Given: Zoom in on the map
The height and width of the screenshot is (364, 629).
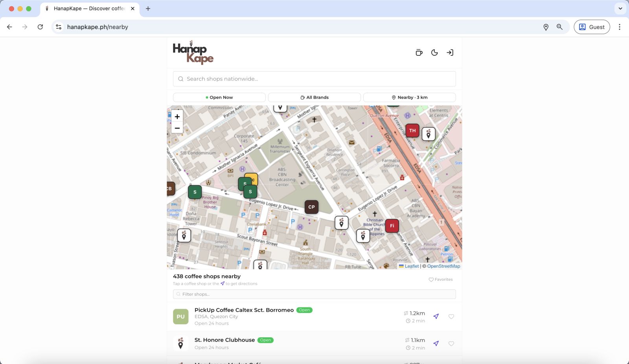Looking at the screenshot, I should 177,117.
